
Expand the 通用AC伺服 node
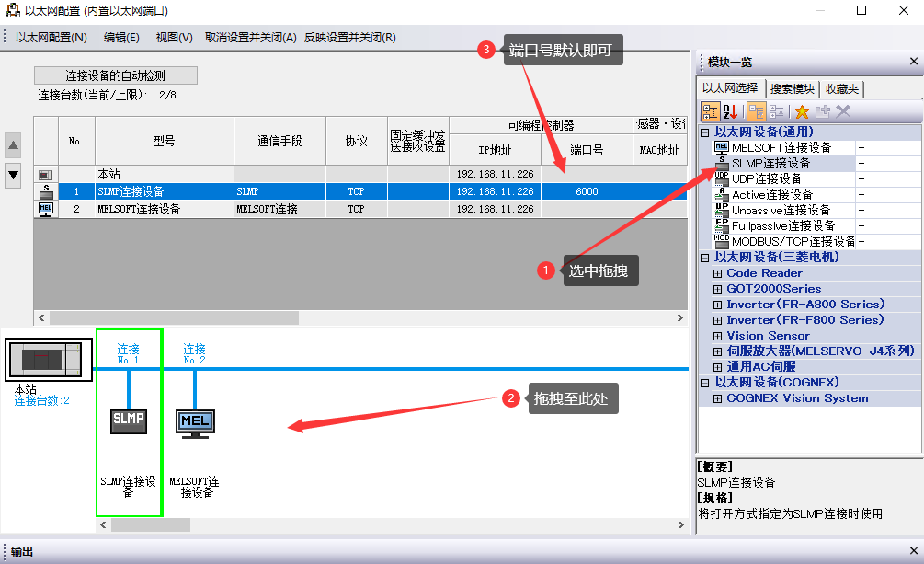click(717, 367)
